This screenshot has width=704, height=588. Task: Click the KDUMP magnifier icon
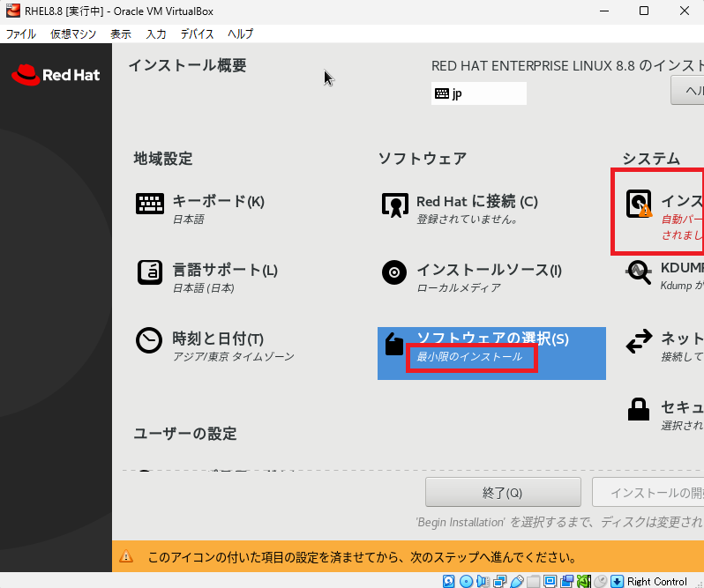639,272
